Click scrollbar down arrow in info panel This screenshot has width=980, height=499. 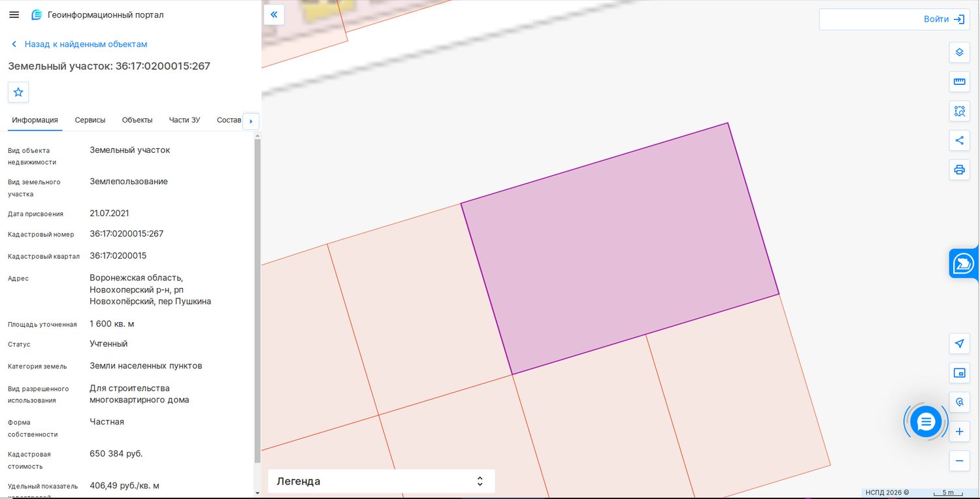pos(257,493)
